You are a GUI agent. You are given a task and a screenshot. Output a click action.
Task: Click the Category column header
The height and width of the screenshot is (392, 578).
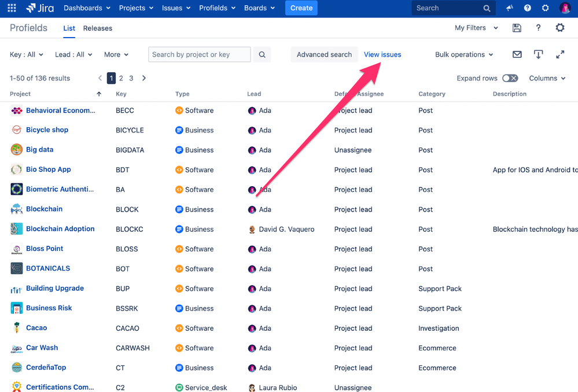(x=432, y=94)
